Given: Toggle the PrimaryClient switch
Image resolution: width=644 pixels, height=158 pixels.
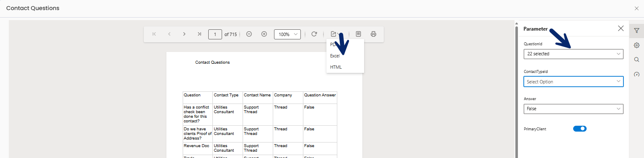Looking at the screenshot, I should (x=579, y=129).
